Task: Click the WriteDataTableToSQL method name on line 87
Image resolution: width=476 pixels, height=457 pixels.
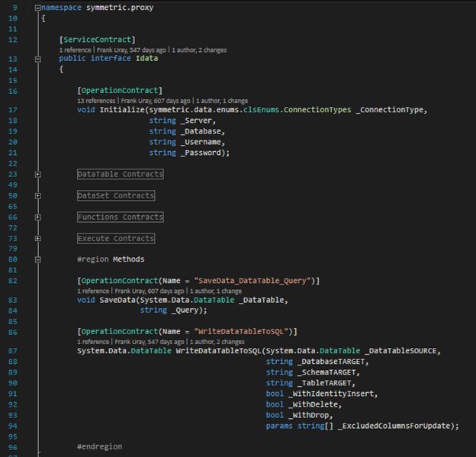Action: [x=219, y=351]
